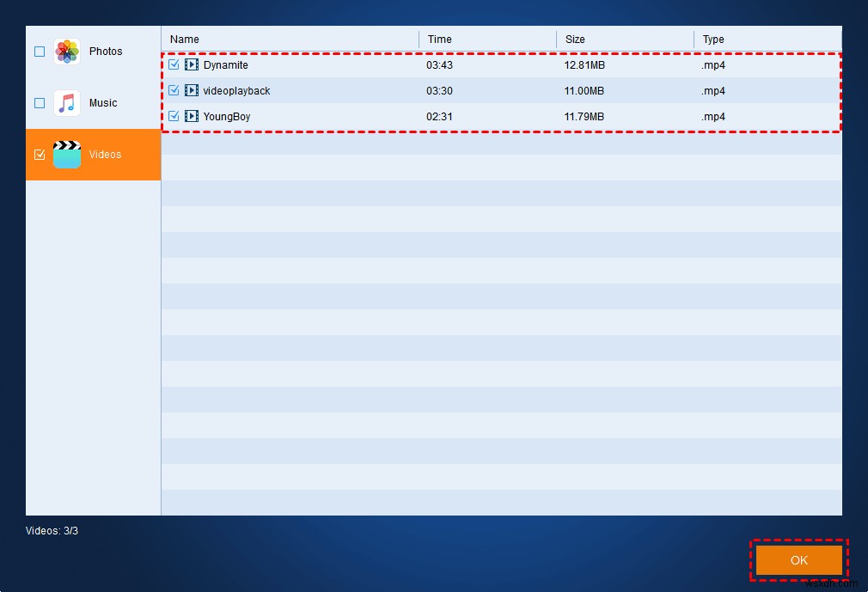Click the Photos app icon
The width and height of the screenshot is (868, 592).
(x=67, y=52)
